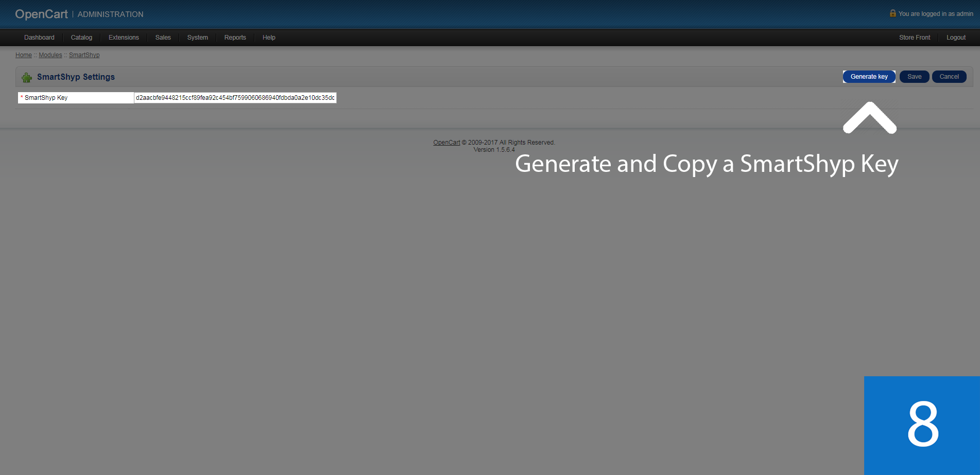Click the SmartShyp Settings heading text
980x475 pixels.
(76, 77)
